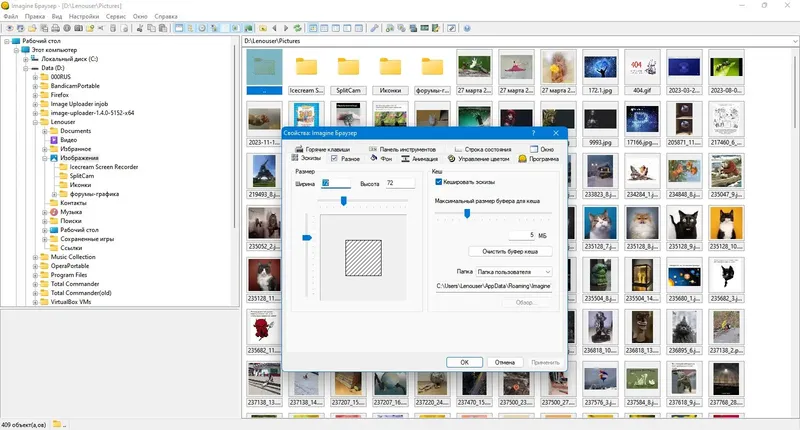Click the forward arrow toolbar icon
The height and width of the screenshot is (430, 800).
[286, 28]
